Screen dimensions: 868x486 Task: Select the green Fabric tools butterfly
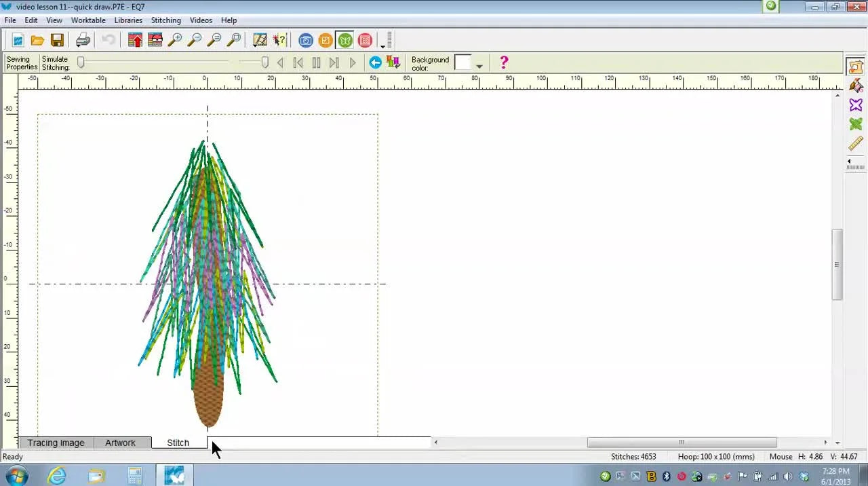pyautogui.click(x=855, y=124)
